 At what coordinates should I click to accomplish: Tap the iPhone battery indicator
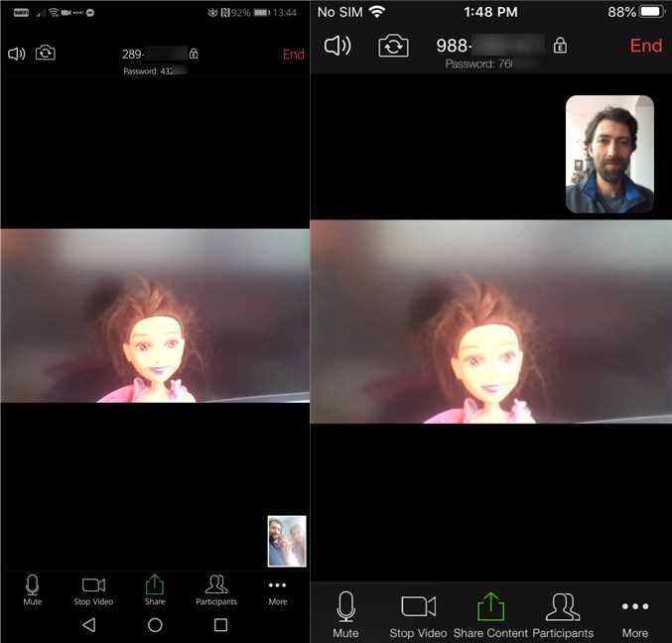coord(652,12)
